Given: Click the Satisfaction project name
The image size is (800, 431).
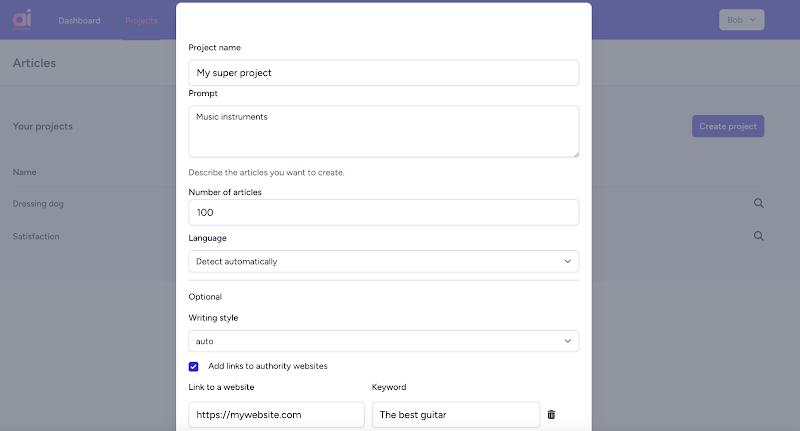Looking at the screenshot, I should (36, 237).
